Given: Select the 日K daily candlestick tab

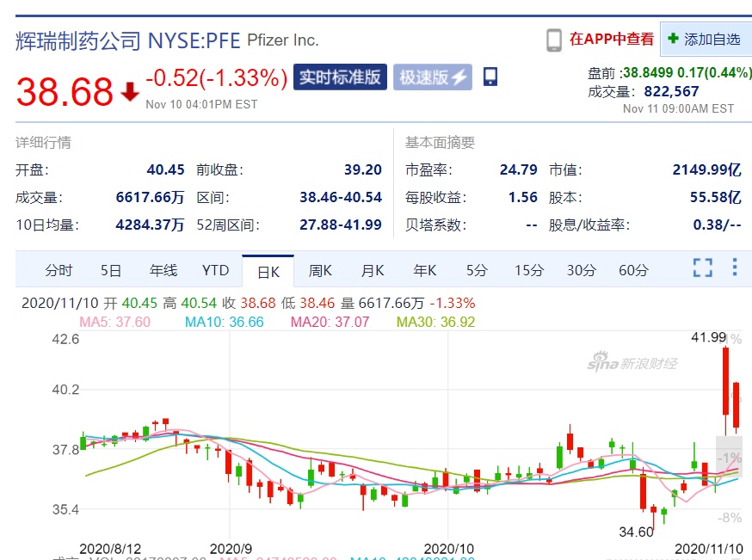Looking at the screenshot, I should click(x=268, y=272).
